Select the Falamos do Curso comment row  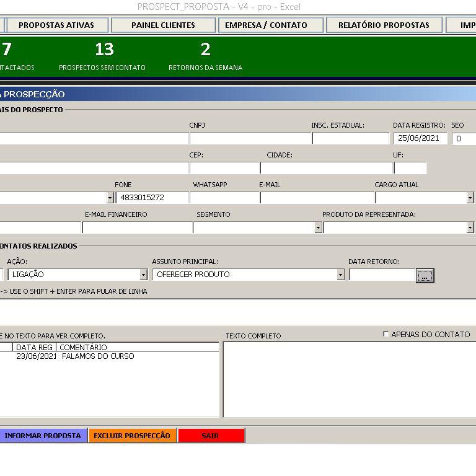[x=97, y=356]
